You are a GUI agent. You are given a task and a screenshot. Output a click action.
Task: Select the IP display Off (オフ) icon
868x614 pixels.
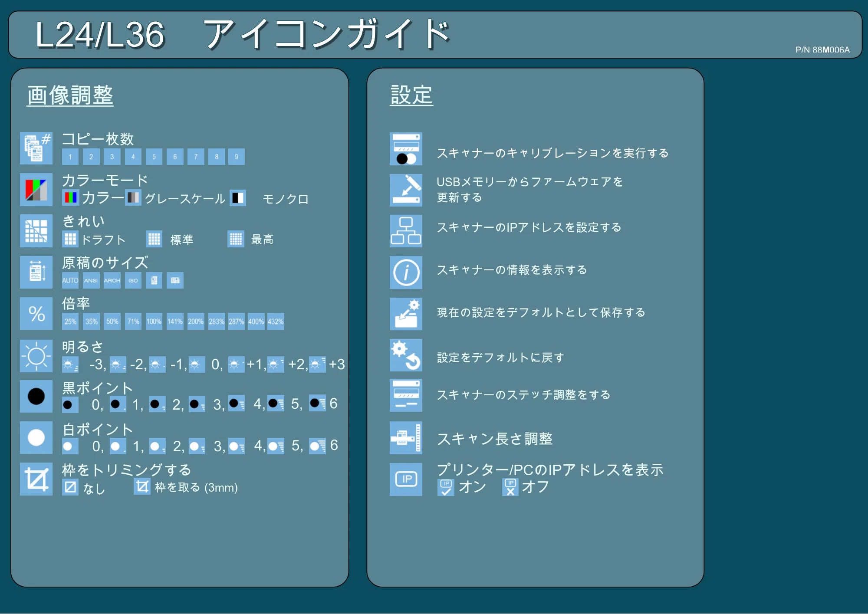(510, 487)
